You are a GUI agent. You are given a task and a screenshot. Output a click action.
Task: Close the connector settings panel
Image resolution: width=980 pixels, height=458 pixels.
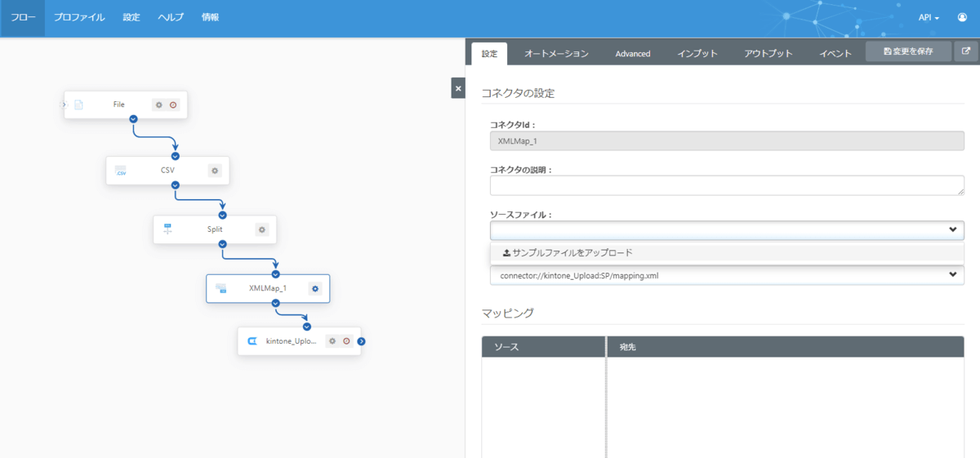pyautogui.click(x=458, y=88)
